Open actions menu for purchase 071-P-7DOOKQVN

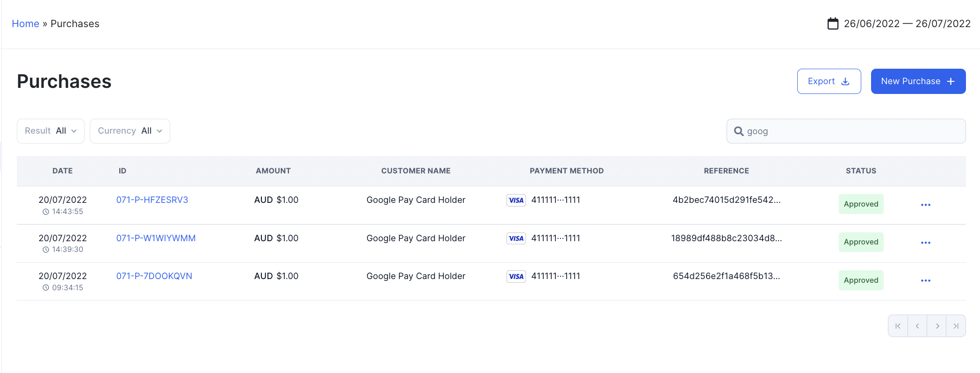click(x=925, y=280)
